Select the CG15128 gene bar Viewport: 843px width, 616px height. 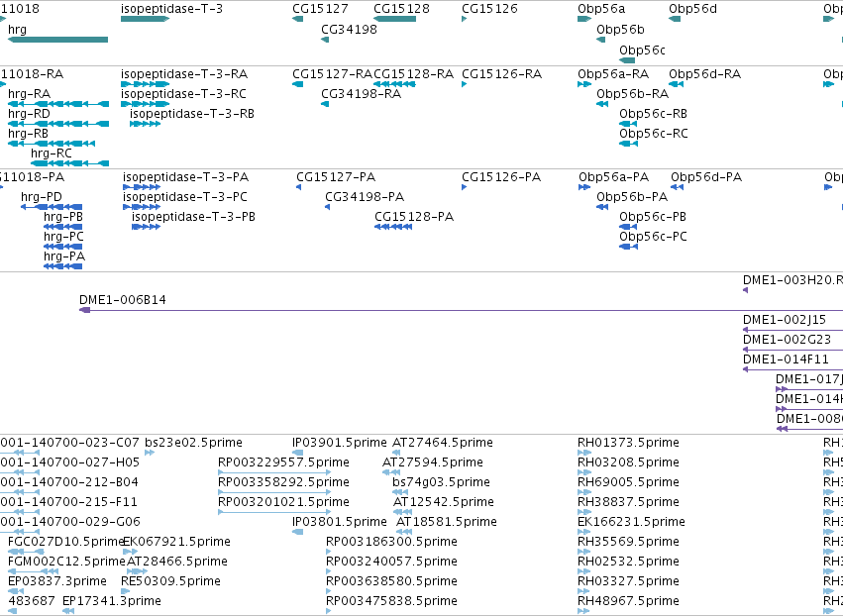click(x=395, y=19)
